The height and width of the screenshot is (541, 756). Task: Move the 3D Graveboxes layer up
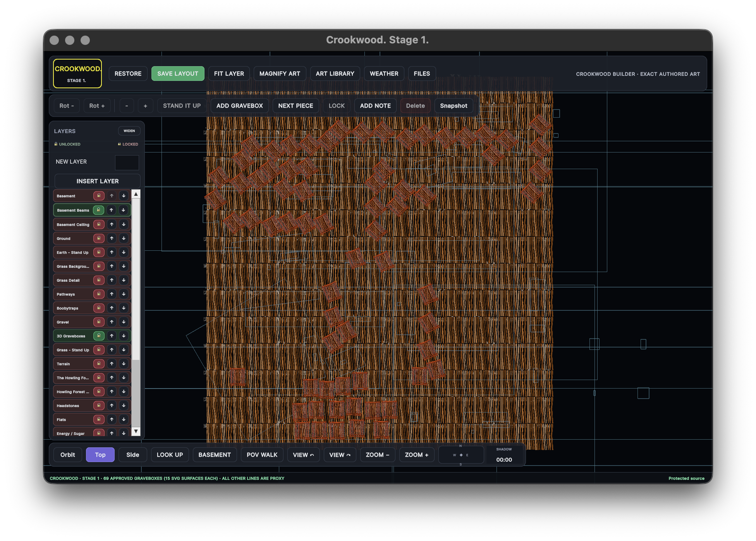click(x=112, y=336)
